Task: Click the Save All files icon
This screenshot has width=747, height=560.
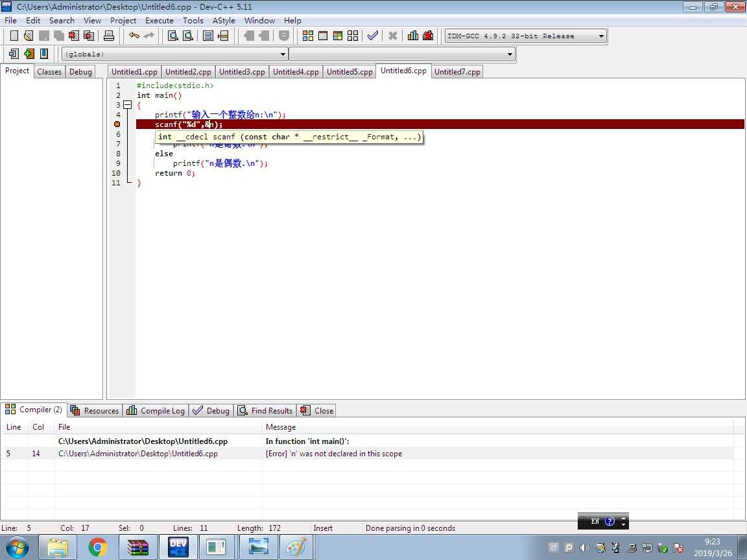Action: pyautogui.click(x=58, y=36)
